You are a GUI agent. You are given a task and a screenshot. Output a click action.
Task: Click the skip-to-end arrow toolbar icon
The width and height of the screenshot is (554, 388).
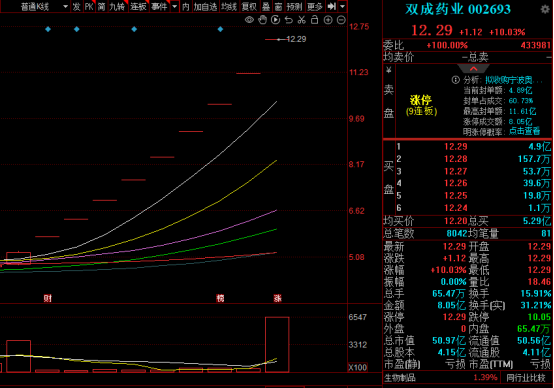331,6
